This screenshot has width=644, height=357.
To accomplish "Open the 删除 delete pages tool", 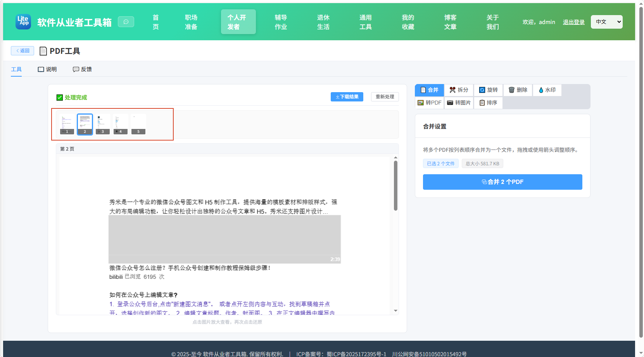I will tap(518, 90).
